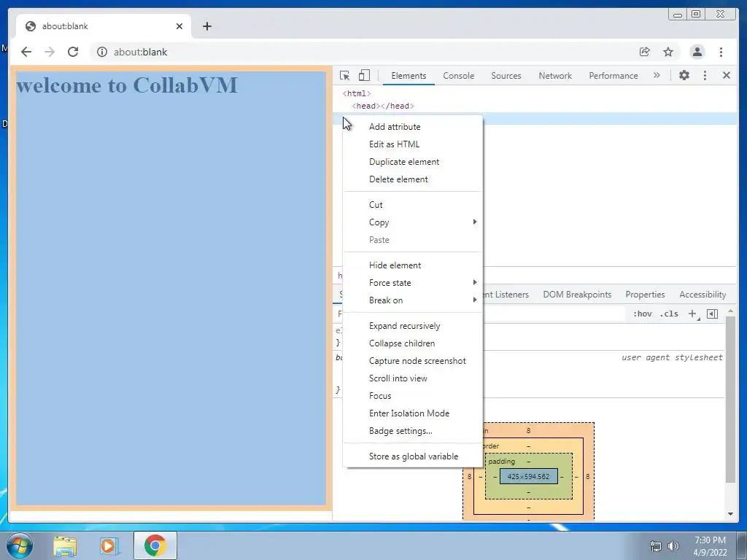Select Capture node screenshot

(413, 361)
